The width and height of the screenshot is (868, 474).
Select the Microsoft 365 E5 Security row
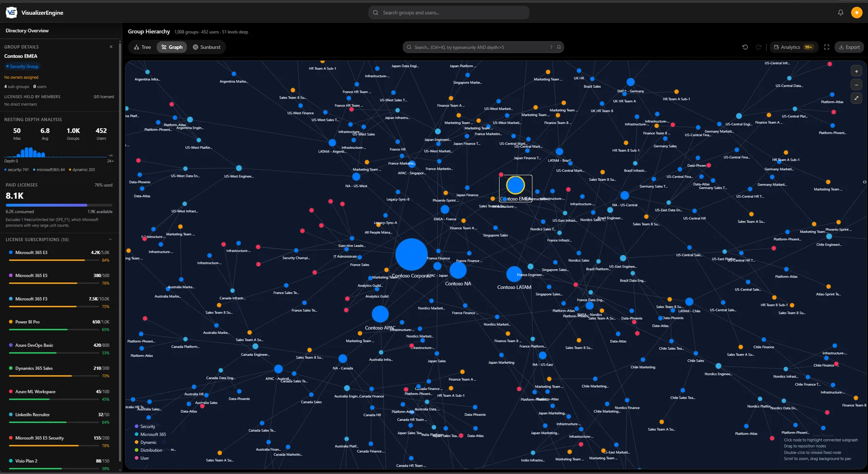click(x=59, y=441)
